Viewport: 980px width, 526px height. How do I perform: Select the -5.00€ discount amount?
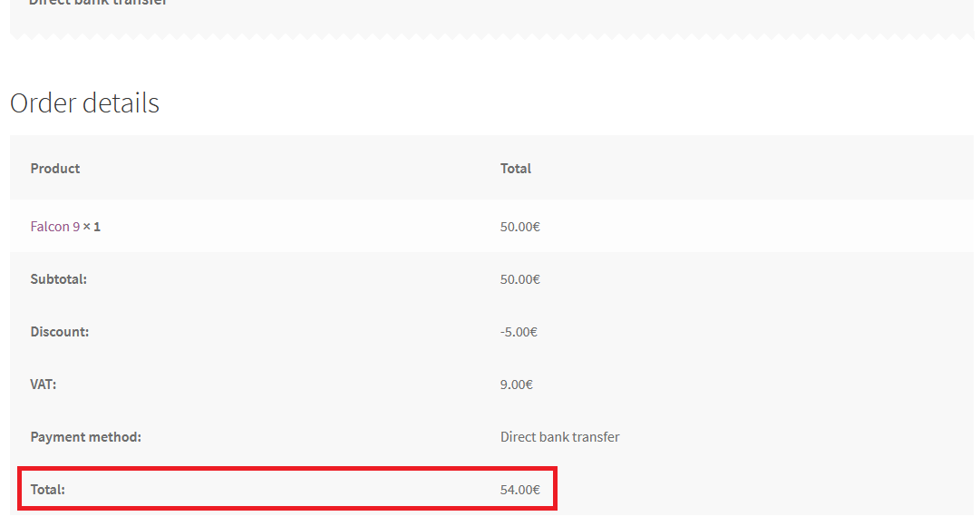click(519, 332)
